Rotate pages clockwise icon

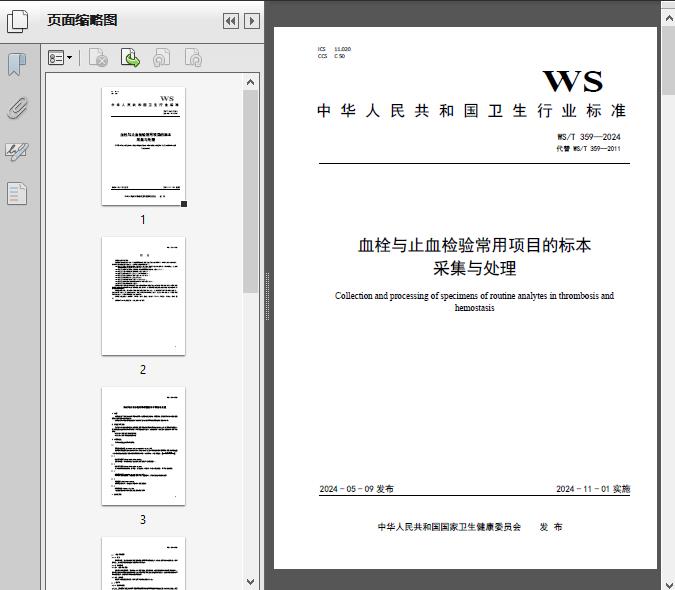(x=193, y=57)
